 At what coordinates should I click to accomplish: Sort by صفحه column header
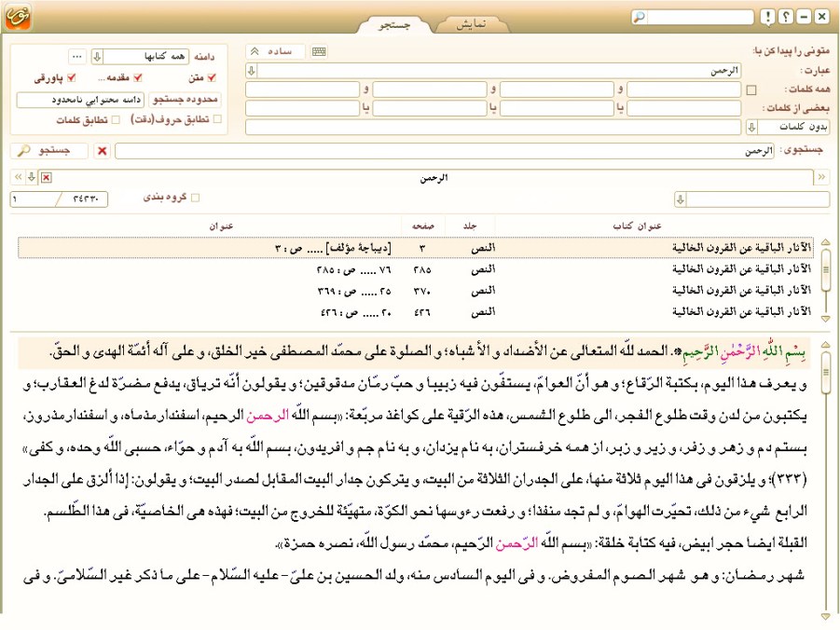423,226
